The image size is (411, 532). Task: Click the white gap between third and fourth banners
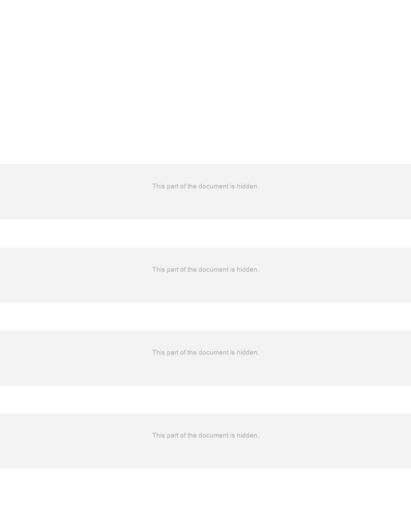click(205, 399)
